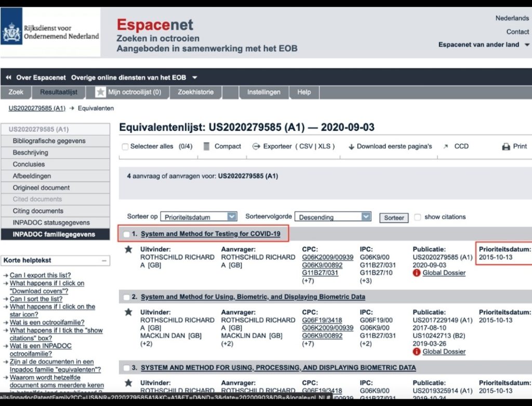Switch to the Zoekhistorie tab
Viewport: 532px width, 406px height.
click(195, 92)
